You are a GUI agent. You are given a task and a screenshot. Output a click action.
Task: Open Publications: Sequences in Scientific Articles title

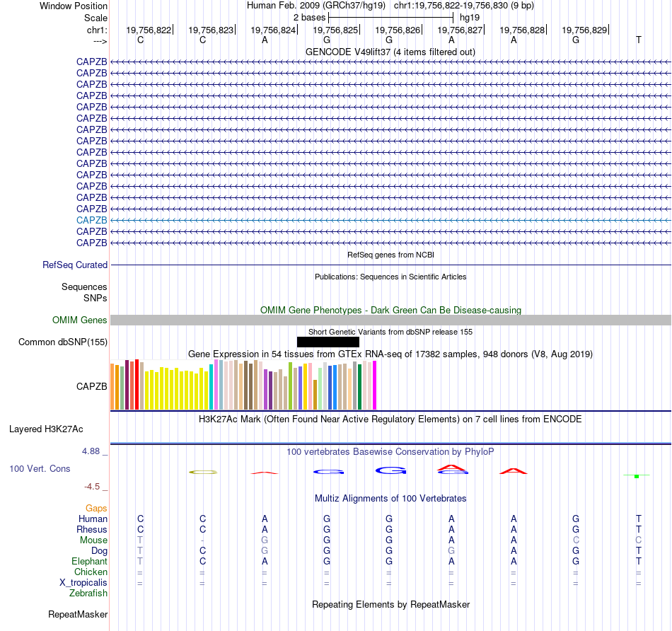390,277
